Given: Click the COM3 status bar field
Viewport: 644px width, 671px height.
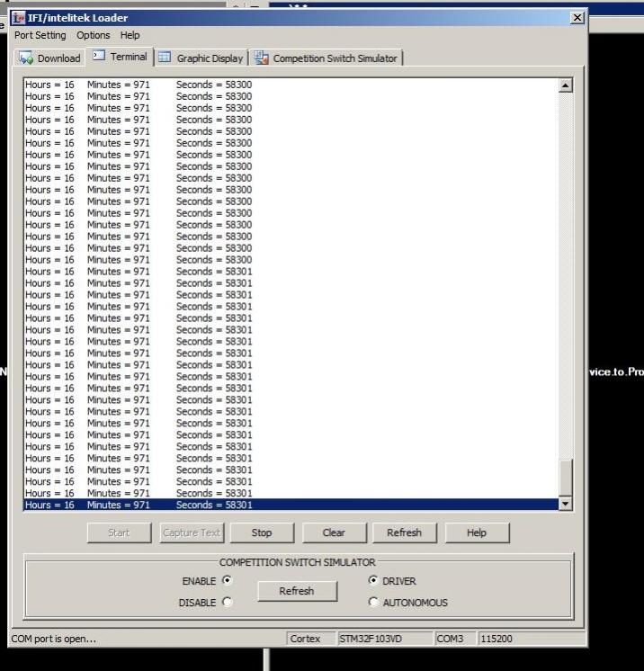Looking at the screenshot, I should (455, 639).
